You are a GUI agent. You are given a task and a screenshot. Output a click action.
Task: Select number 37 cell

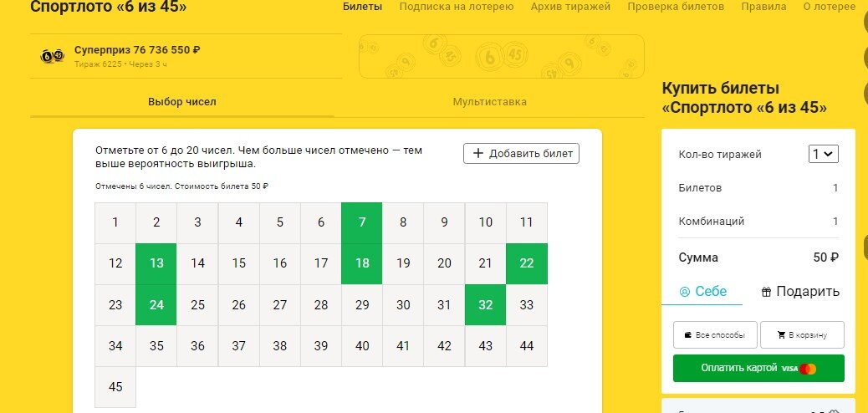pos(238,346)
